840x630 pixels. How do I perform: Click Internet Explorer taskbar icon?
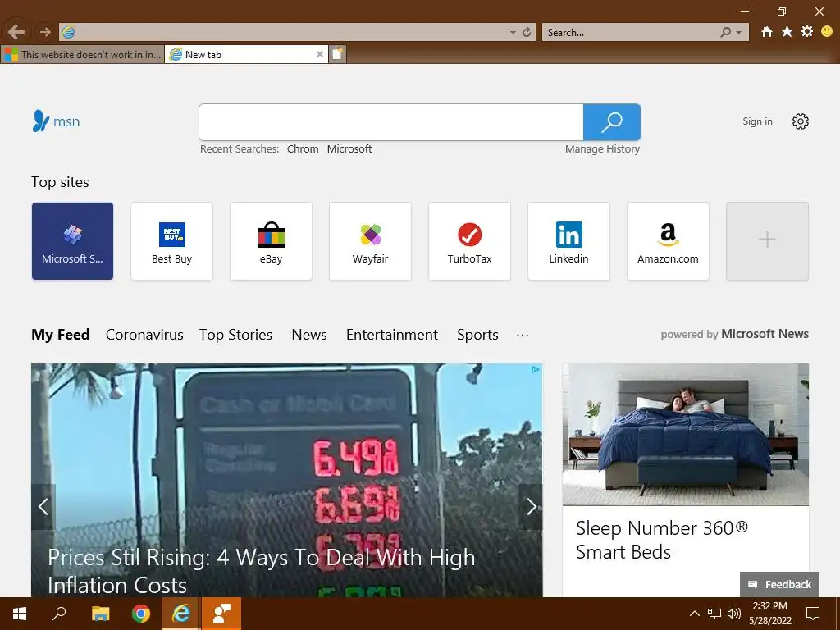(x=181, y=614)
